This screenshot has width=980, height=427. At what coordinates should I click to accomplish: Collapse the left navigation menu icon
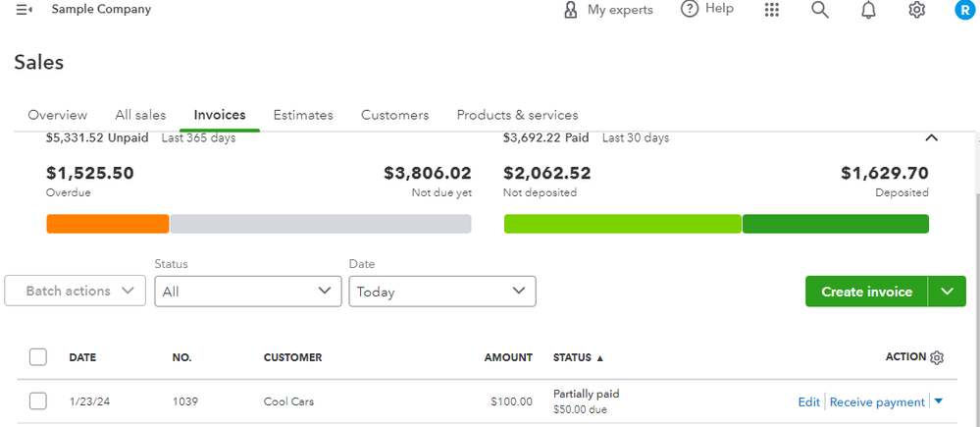pos(25,10)
